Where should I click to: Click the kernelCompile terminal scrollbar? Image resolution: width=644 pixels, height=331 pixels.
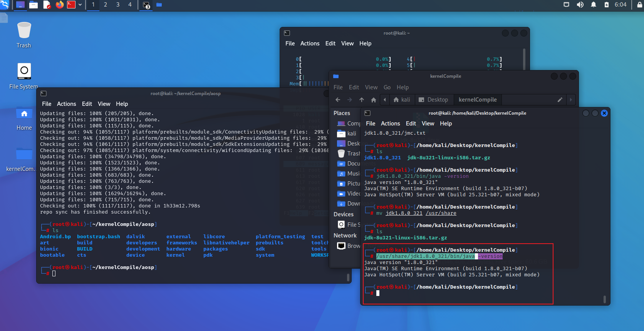604,299
